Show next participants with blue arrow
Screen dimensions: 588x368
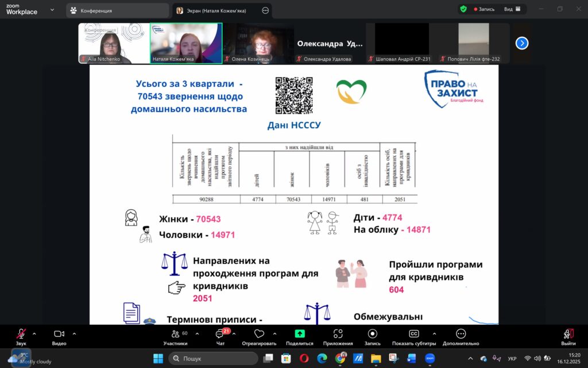click(x=521, y=43)
